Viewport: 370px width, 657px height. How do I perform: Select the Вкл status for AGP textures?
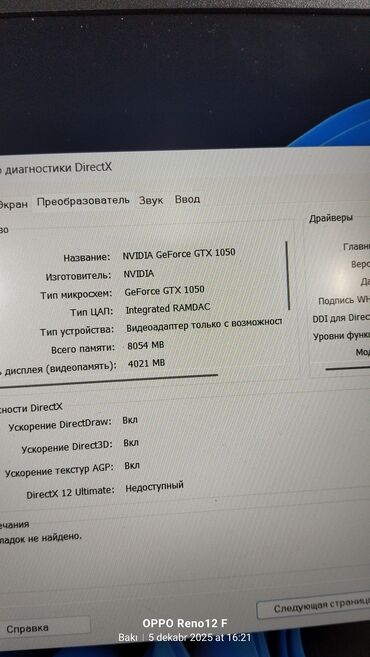[x=132, y=466]
